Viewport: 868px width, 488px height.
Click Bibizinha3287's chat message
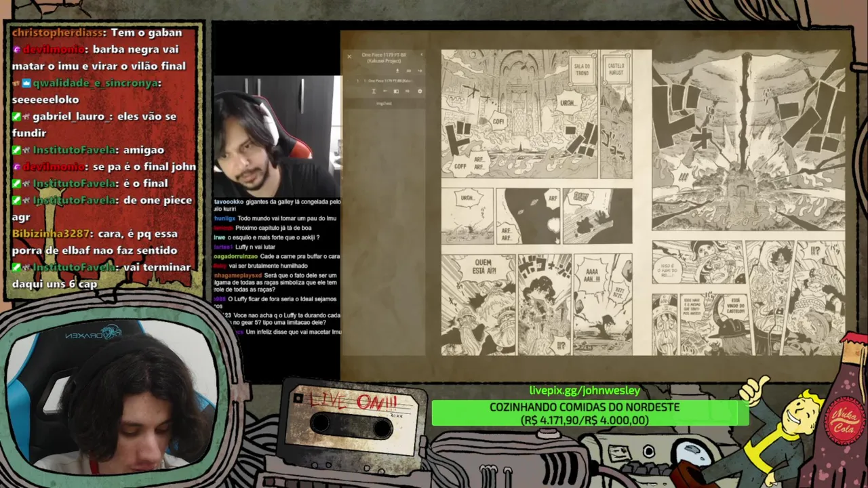(x=95, y=242)
